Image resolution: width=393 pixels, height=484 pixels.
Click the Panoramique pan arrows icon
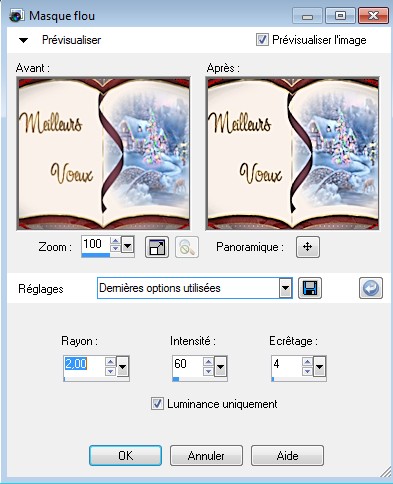308,247
